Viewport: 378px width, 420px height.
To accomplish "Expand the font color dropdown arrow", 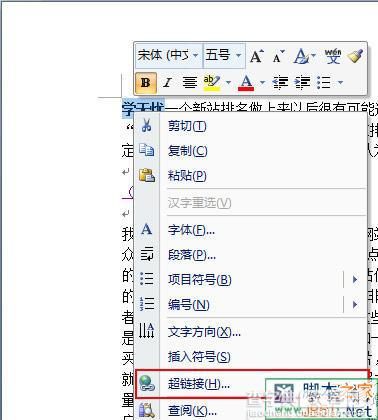I will [262, 82].
